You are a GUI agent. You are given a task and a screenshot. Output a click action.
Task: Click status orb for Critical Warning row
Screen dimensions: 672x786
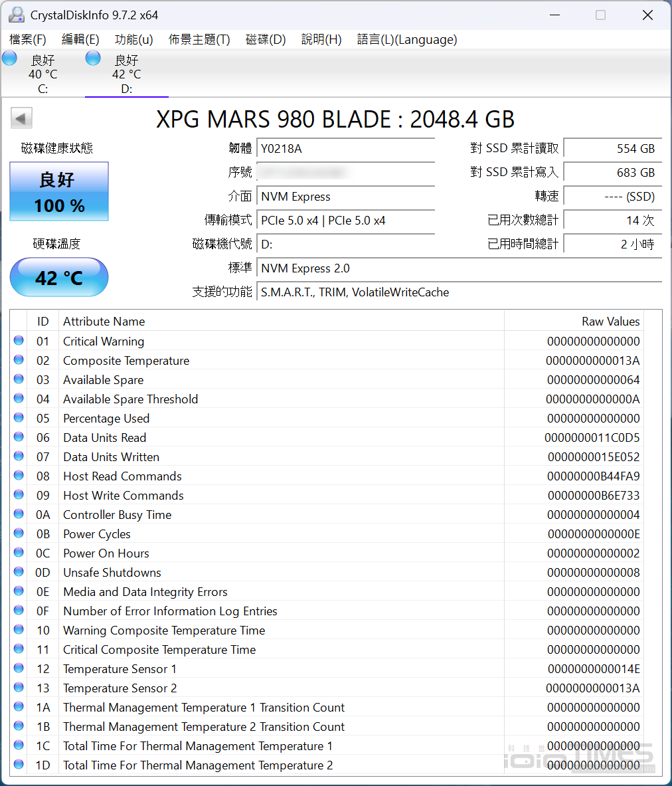[x=19, y=341]
